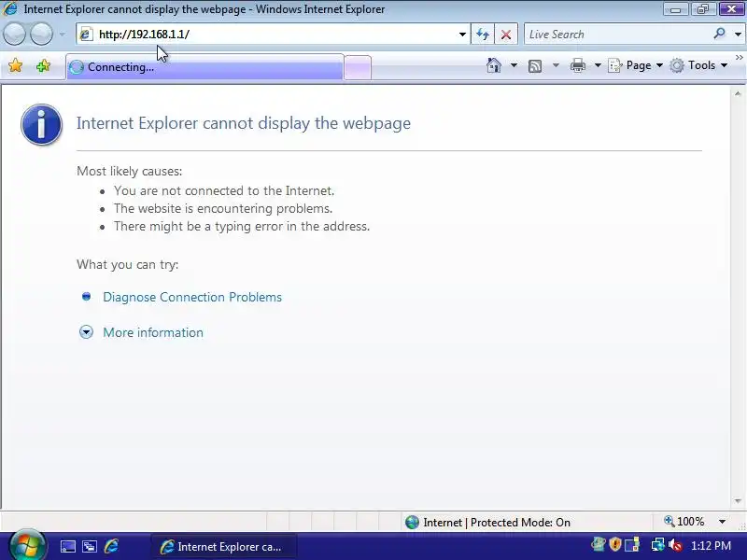747x560 pixels.
Task: Click the Internet Explorer title bar icon
Action: (10, 8)
